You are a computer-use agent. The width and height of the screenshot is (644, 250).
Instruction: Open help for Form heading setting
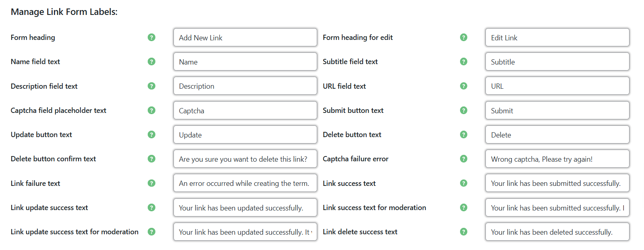coord(152,37)
